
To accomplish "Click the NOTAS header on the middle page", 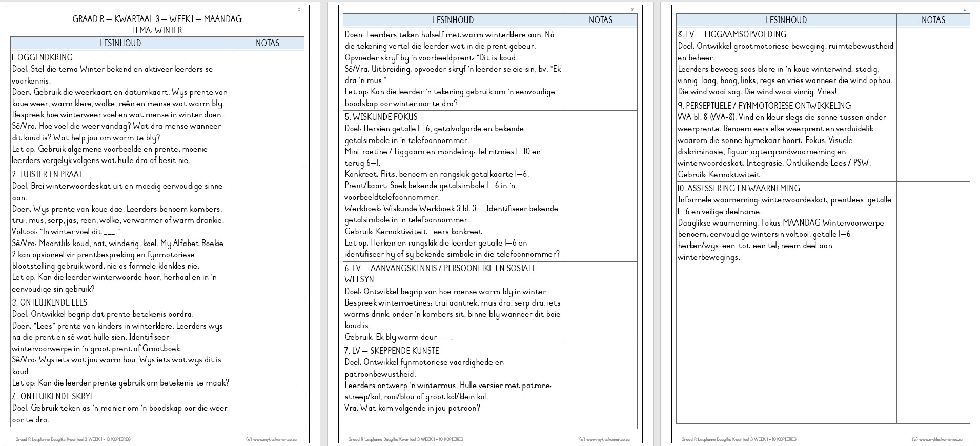I will point(601,21).
